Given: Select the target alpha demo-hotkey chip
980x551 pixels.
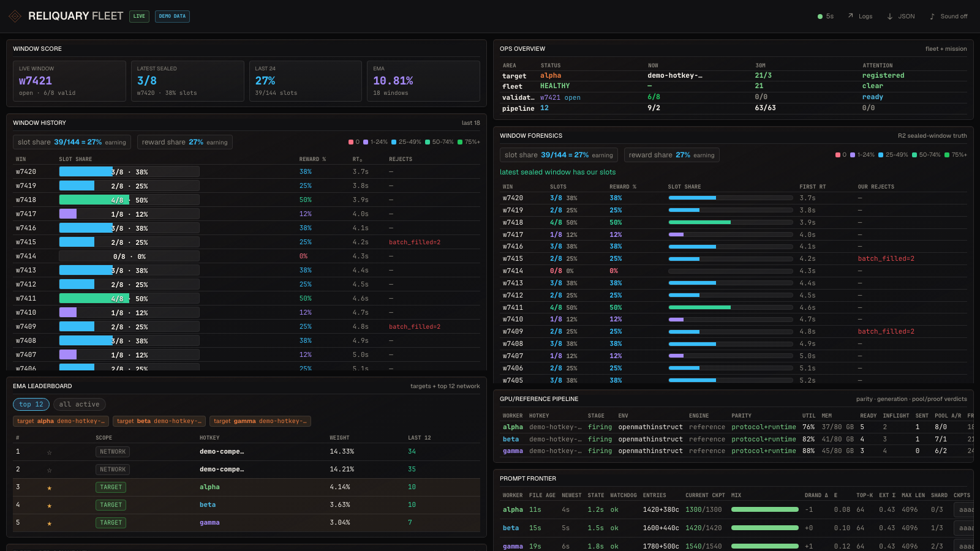Looking at the screenshot, I should tap(61, 421).
